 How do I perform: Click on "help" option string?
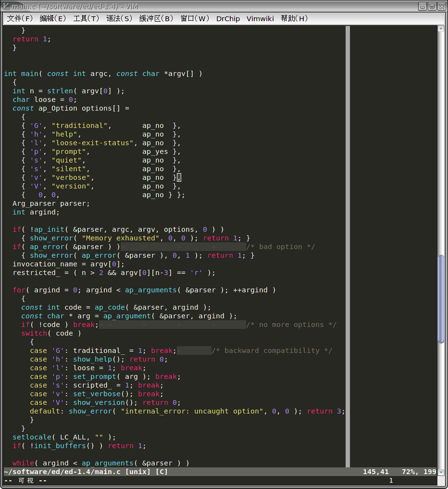click(64, 135)
